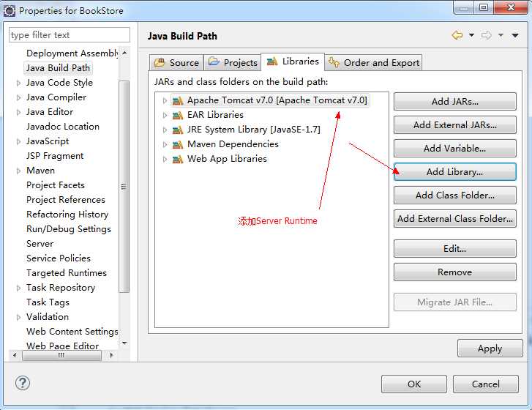Expand Validation in sidebar

[19, 317]
